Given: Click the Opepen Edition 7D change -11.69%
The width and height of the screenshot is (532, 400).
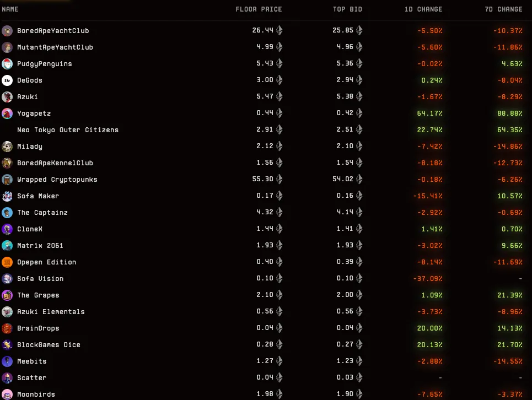Looking at the screenshot, I should tap(508, 262).
